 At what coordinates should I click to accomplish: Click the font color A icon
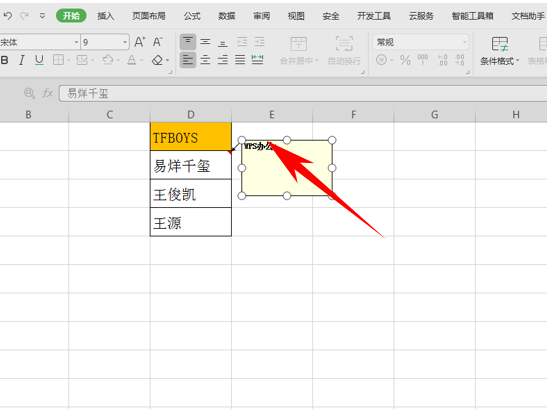pos(132,60)
